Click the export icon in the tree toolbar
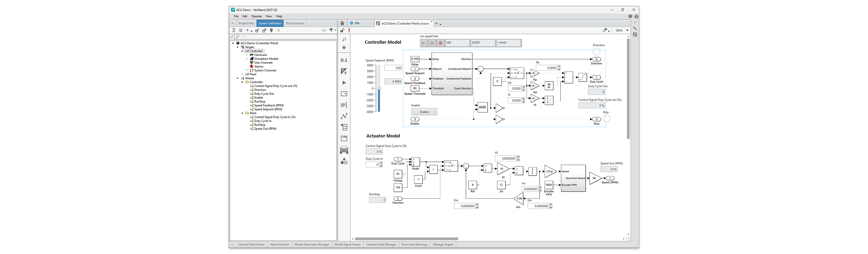This screenshot has height=254, width=868. pyautogui.click(x=264, y=30)
